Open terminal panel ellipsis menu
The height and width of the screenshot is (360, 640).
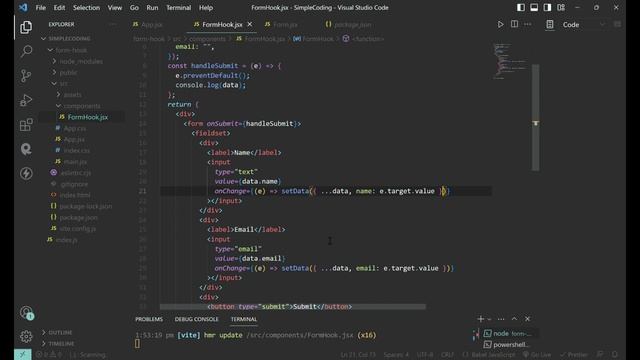tap(501, 319)
